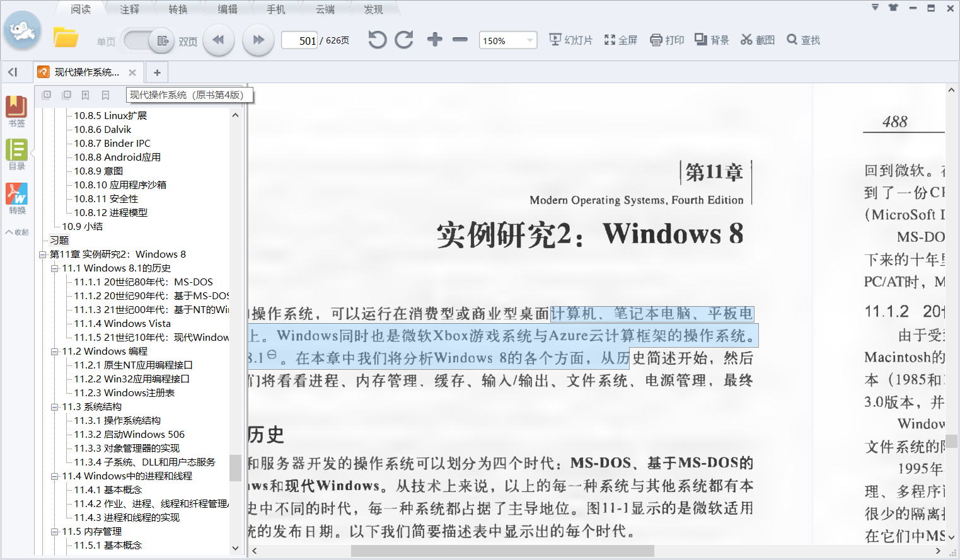Select 单页 single page view
This screenshot has width=960, height=560.
pos(106,42)
